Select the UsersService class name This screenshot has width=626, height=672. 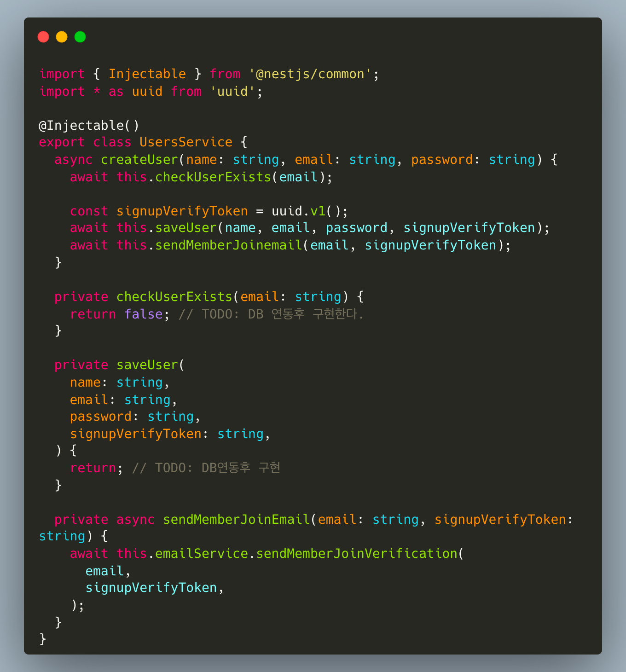click(x=186, y=142)
